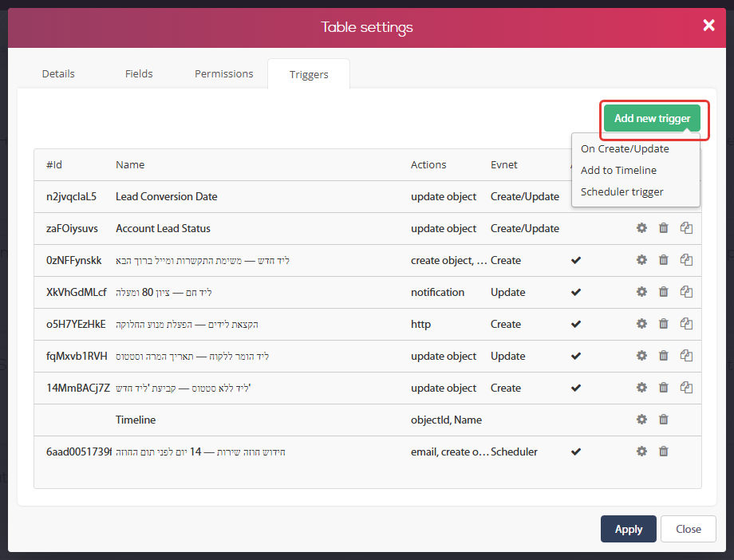Viewport: 734px width, 560px height.
Task: Open the Add new trigger dropdown
Action: click(652, 118)
